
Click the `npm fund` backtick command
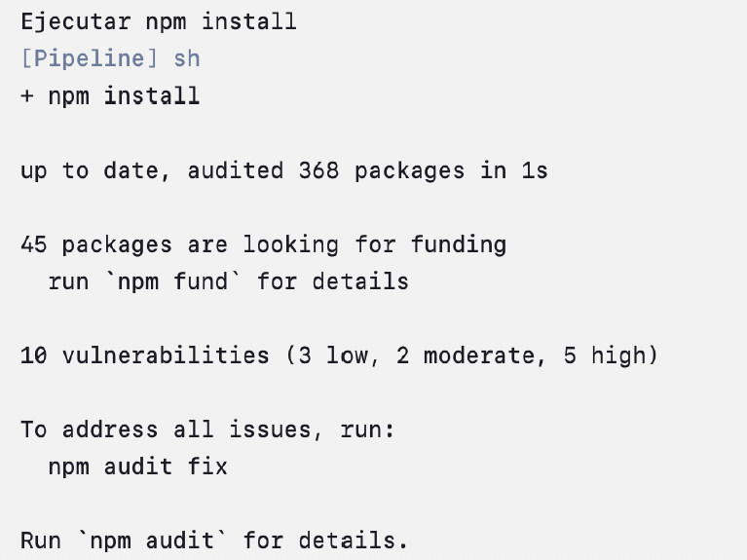point(173,281)
